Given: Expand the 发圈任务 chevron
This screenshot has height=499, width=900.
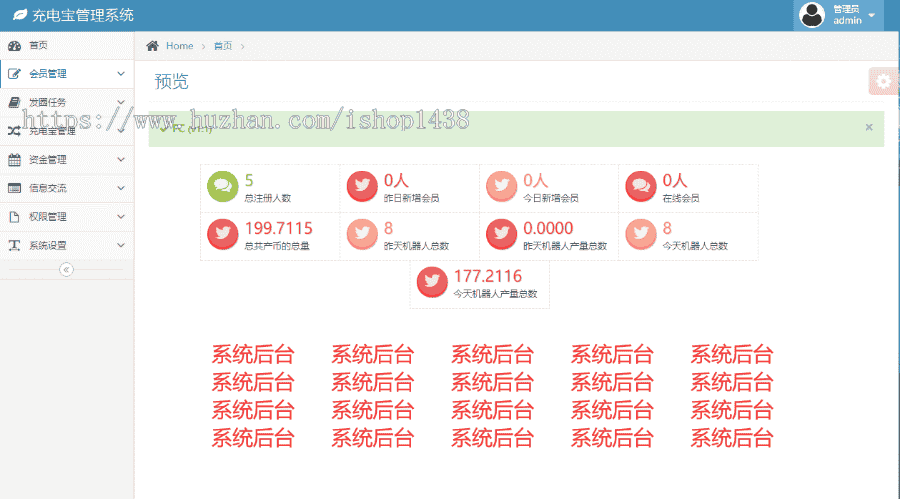Looking at the screenshot, I should pyautogui.click(x=121, y=102).
